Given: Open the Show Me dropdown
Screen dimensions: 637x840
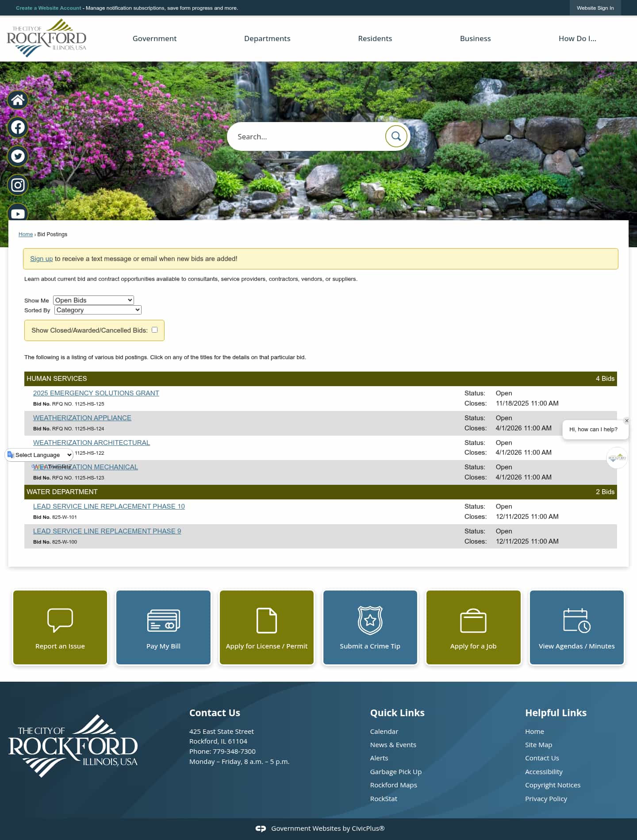Looking at the screenshot, I should tap(93, 300).
